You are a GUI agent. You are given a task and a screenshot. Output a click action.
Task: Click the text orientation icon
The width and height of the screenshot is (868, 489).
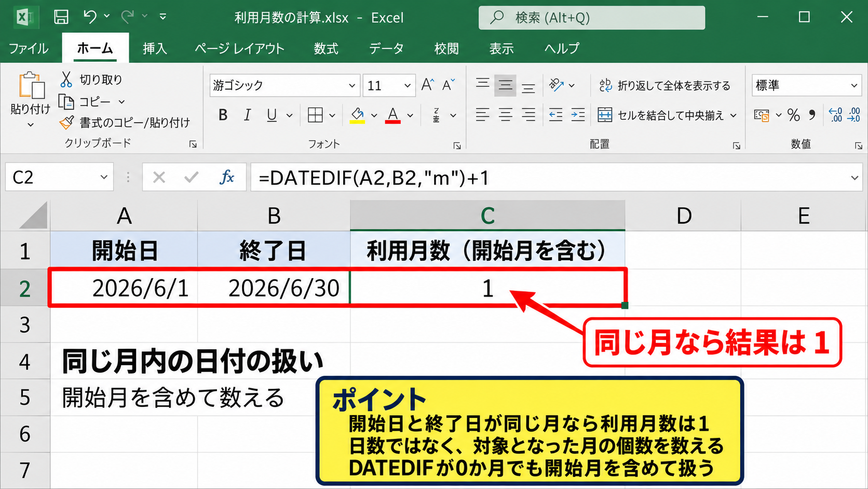(x=557, y=85)
